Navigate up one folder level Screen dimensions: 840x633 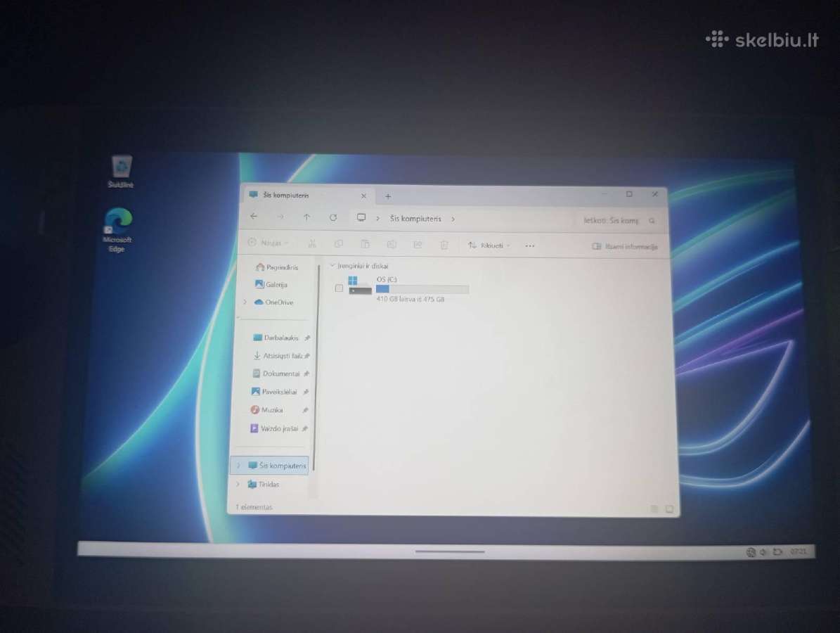tap(306, 217)
